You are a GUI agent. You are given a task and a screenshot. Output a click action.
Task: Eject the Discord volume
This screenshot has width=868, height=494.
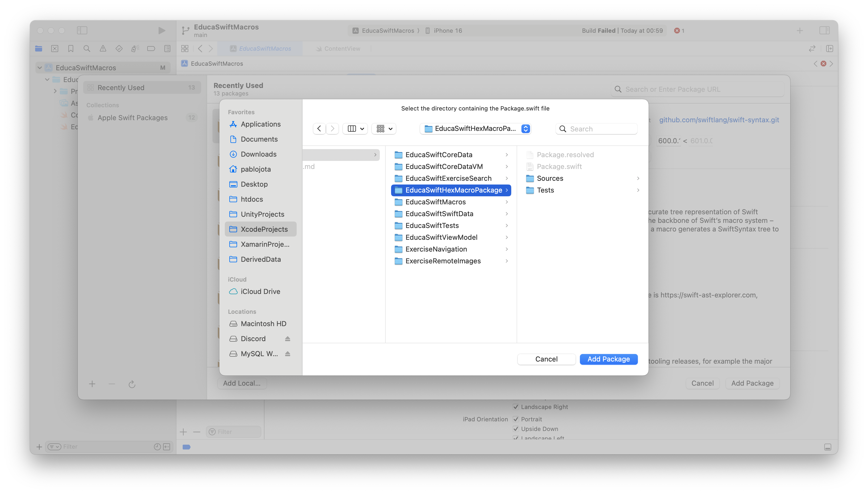click(x=287, y=339)
